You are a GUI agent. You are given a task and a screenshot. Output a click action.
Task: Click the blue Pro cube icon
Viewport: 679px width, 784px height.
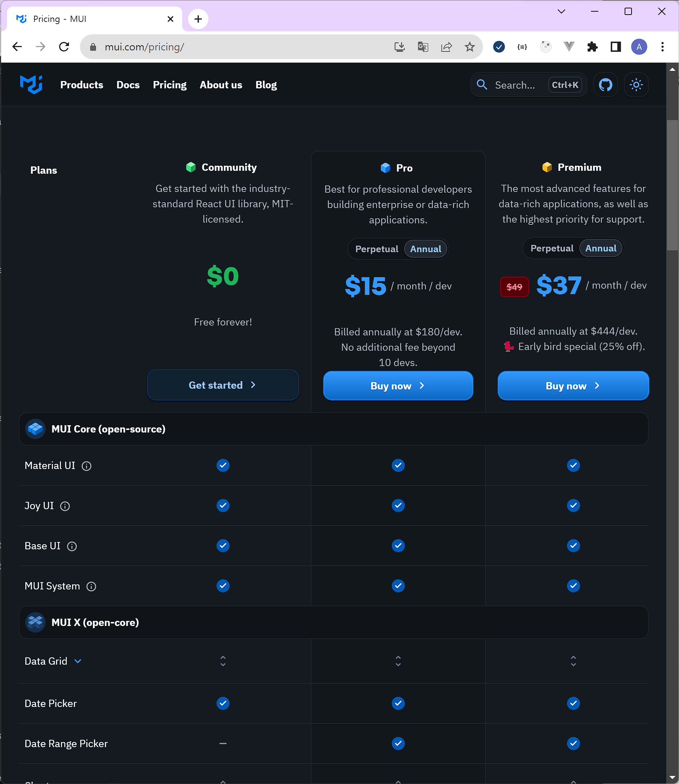[x=385, y=168]
